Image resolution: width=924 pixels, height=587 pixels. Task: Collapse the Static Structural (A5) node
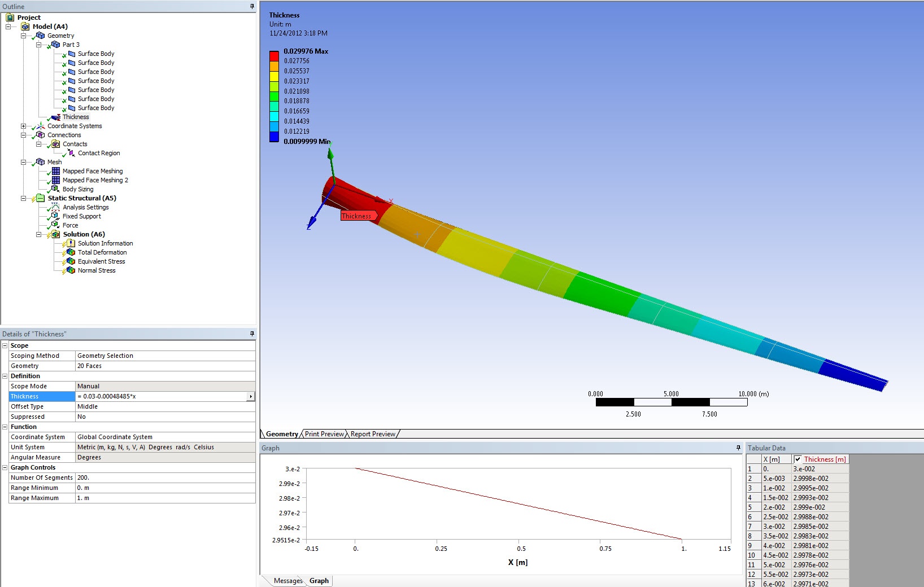[x=23, y=198]
